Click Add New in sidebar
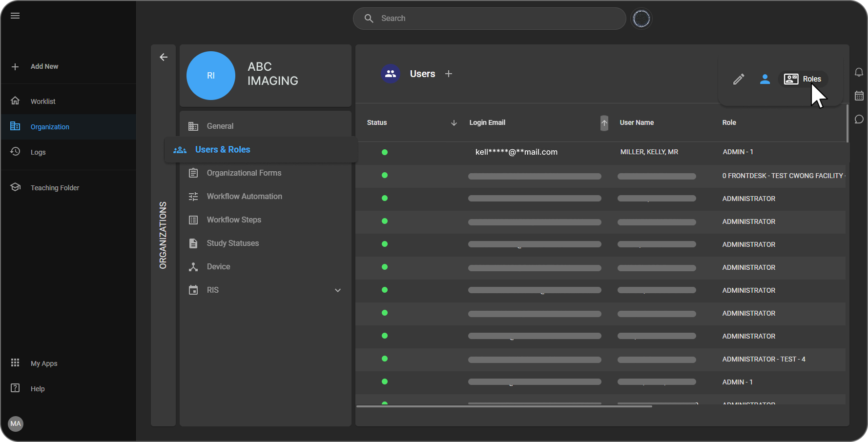Screen dimensions: 868x442 pos(44,66)
